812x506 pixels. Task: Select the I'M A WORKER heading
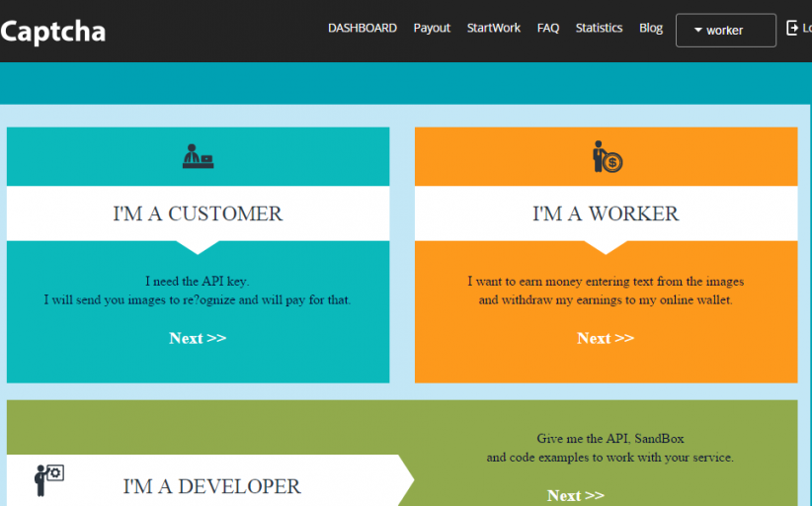606,213
